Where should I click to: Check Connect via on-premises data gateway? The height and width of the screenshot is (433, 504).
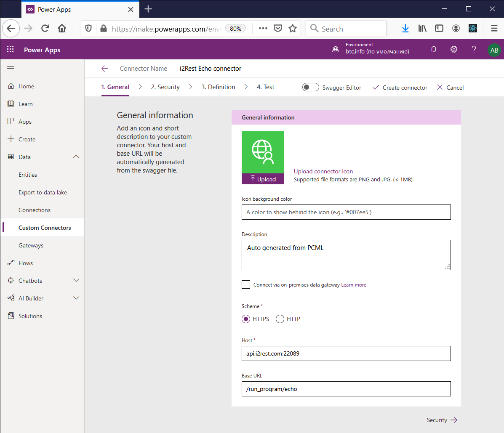click(x=246, y=284)
